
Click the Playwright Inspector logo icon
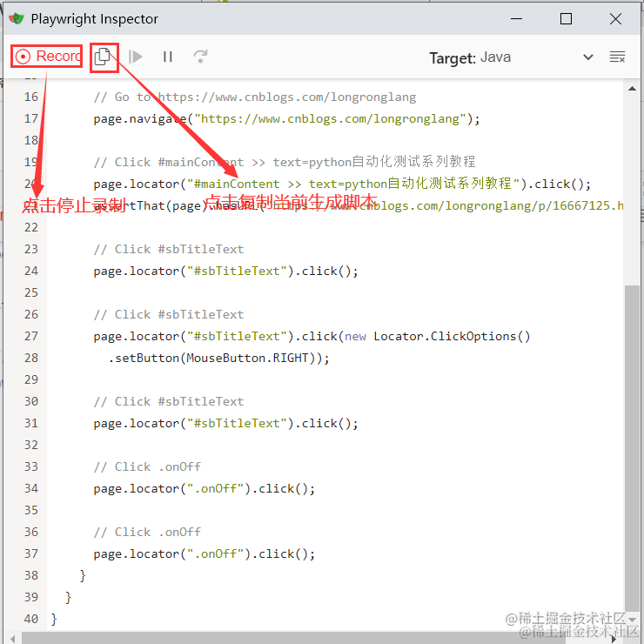17,18
